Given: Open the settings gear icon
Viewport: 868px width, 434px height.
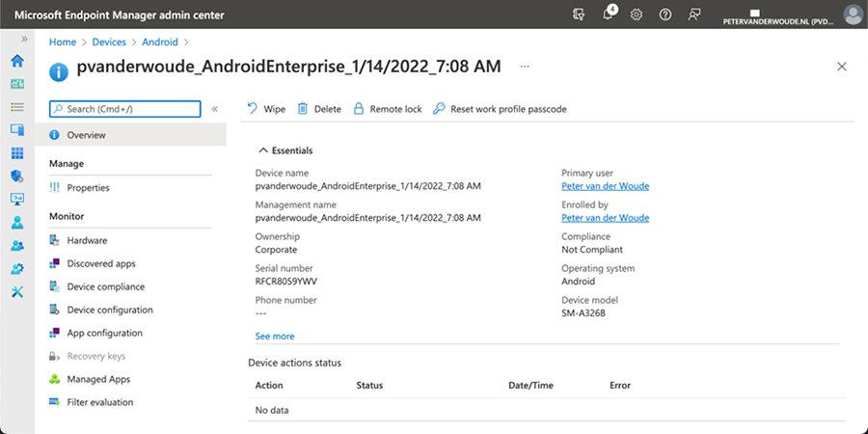Looking at the screenshot, I should 637,14.
